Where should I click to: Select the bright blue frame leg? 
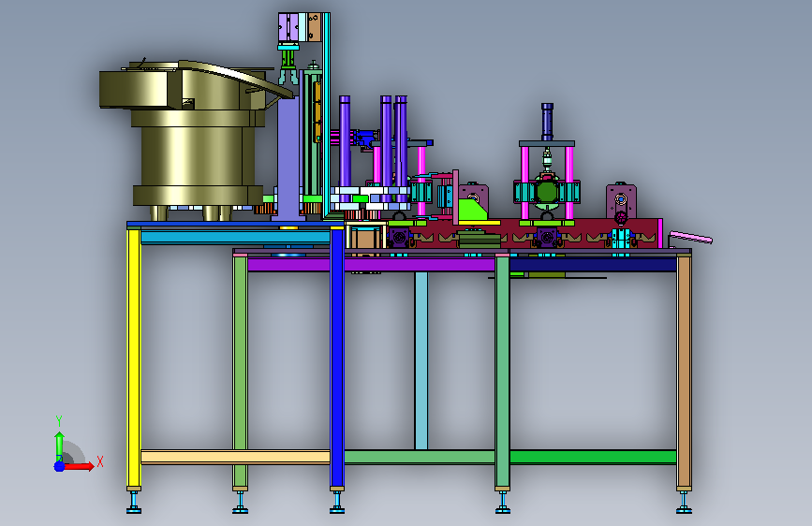[337, 358]
